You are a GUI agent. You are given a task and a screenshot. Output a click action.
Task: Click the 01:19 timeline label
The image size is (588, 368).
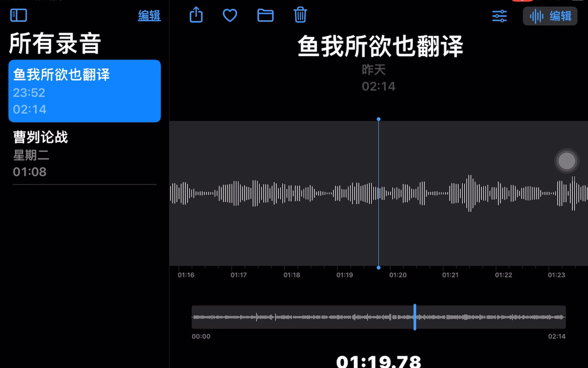[x=344, y=275]
